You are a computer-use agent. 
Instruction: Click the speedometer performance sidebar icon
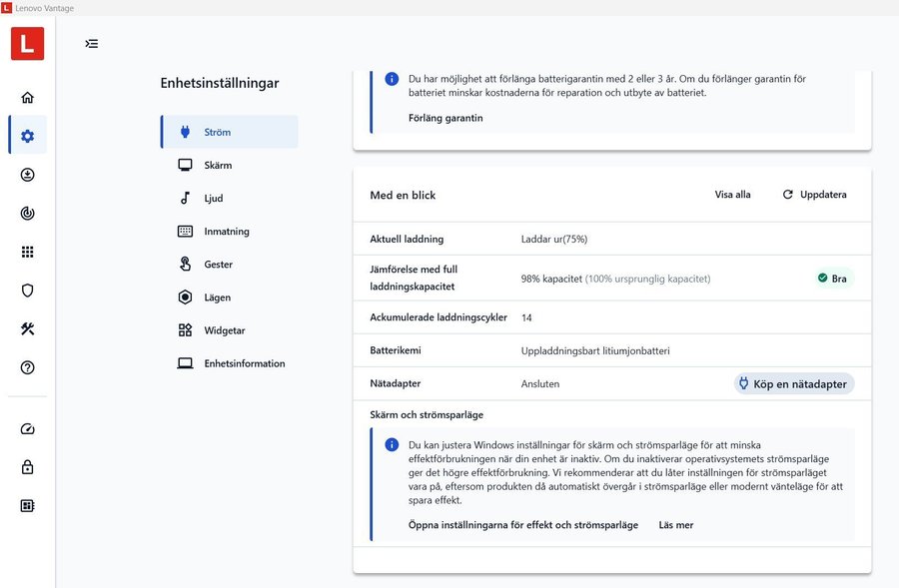[27, 429]
